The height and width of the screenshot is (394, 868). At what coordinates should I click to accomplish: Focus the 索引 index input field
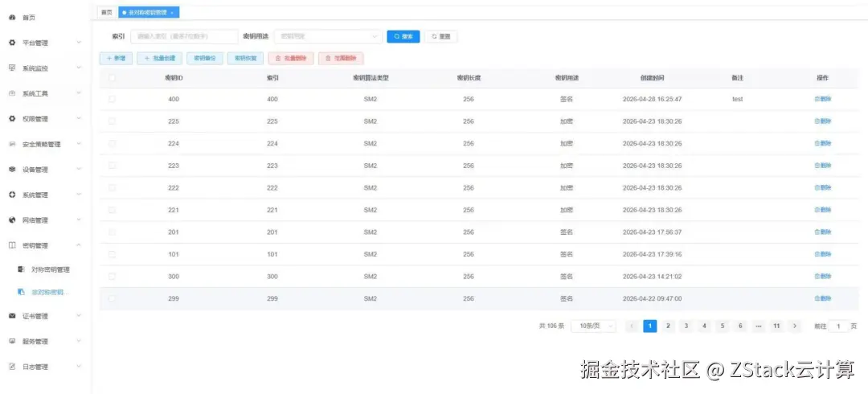coord(184,36)
